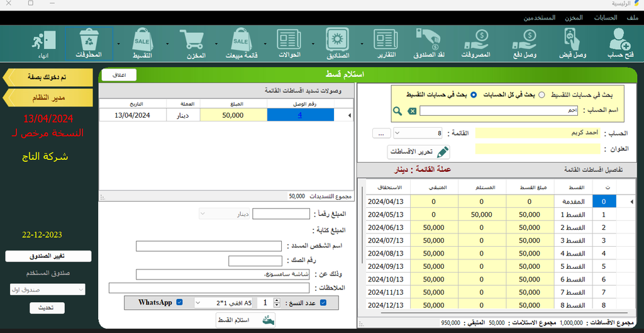Click the تغيير الصندوق button
The image size is (644, 333).
point(48,256)
